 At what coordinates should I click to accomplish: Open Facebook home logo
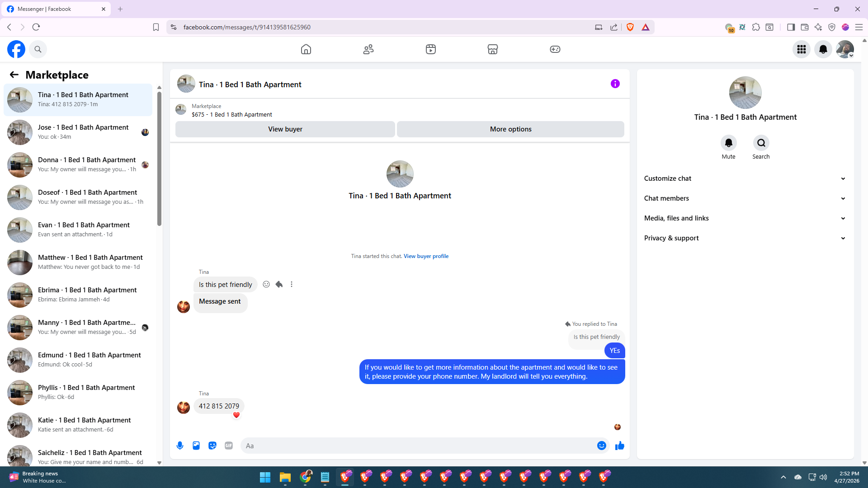16,49
